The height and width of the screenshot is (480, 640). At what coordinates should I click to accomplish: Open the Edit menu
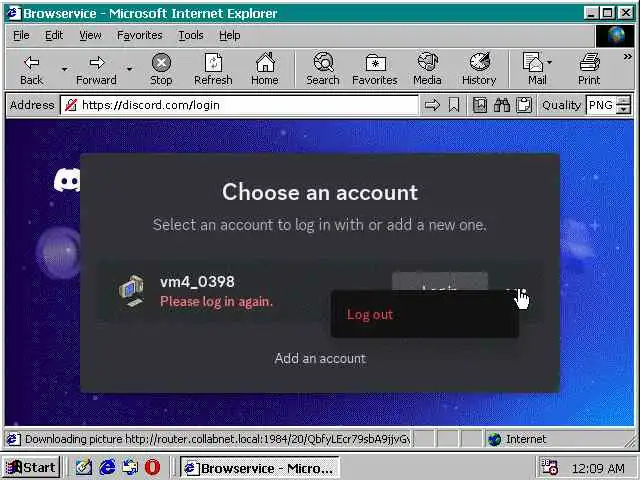click(54, 36)
